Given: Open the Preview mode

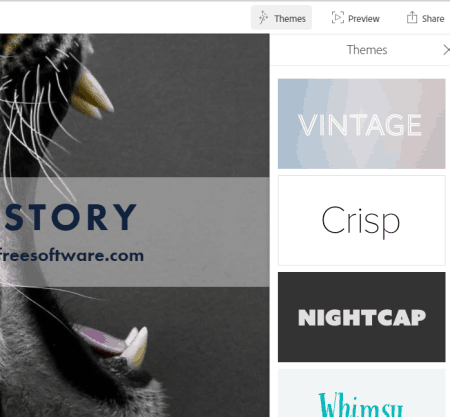Looking at the screenshot, I should point(355,18).
